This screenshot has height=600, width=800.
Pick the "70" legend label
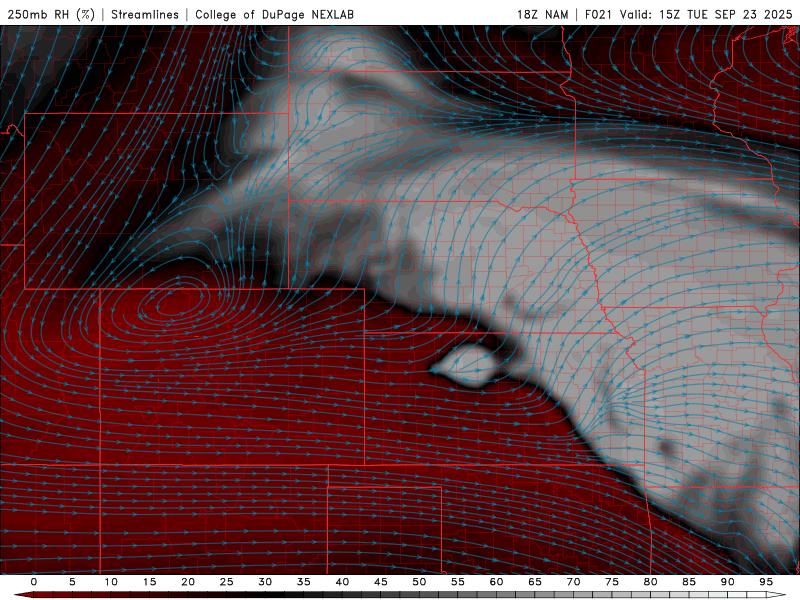click(x=573, y=582)
